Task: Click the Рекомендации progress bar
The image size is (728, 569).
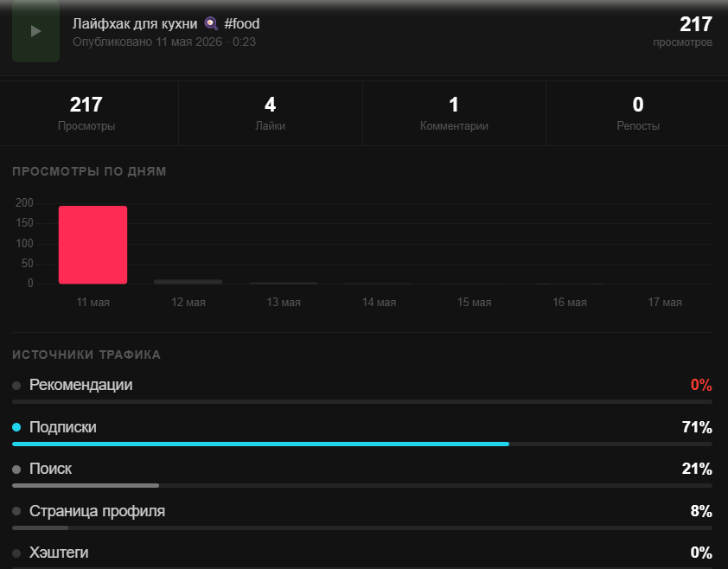Action: [x=362, y=402]
